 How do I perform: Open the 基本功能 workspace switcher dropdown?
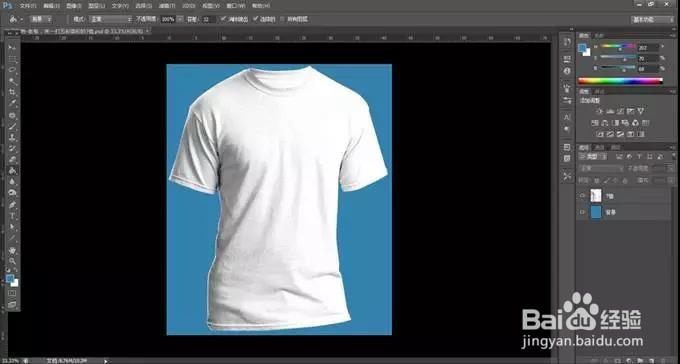(x=651, y=20)
